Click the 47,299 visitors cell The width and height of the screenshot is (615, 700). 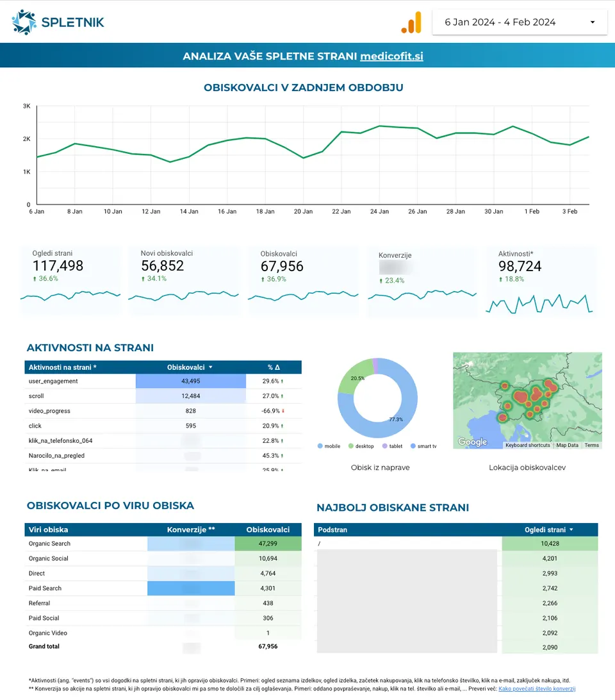click(268, 544)
